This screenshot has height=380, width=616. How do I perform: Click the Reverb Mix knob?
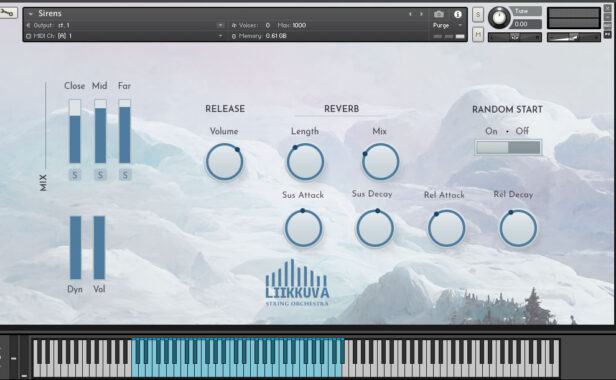pyautogui.click(x=380, y=162)
